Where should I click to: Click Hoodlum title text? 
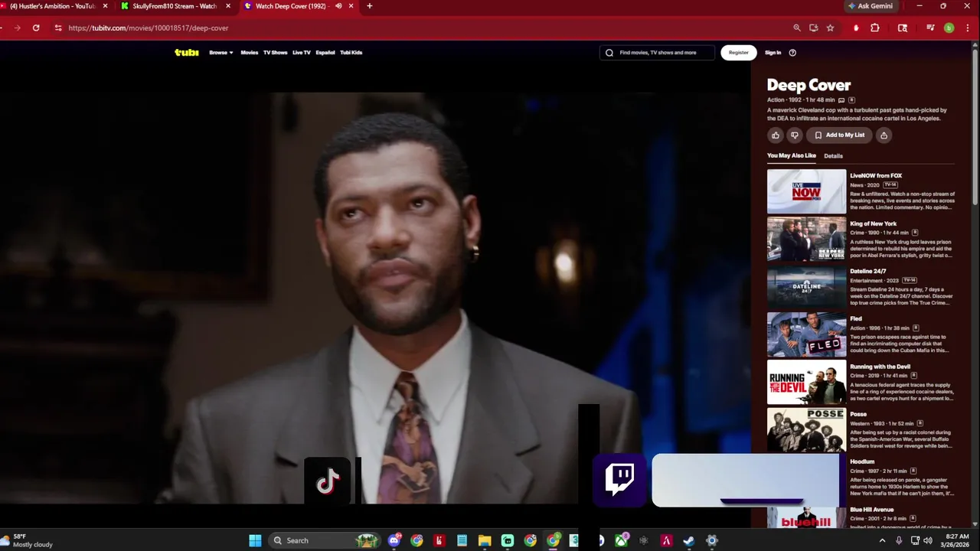(862, 461)
